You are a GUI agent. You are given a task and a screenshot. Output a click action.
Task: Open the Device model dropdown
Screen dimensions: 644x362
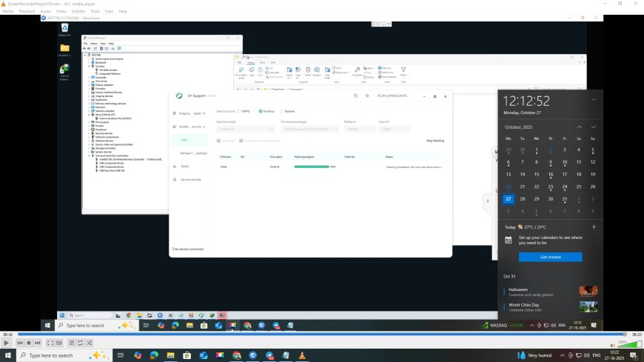[x=245, y=129]
